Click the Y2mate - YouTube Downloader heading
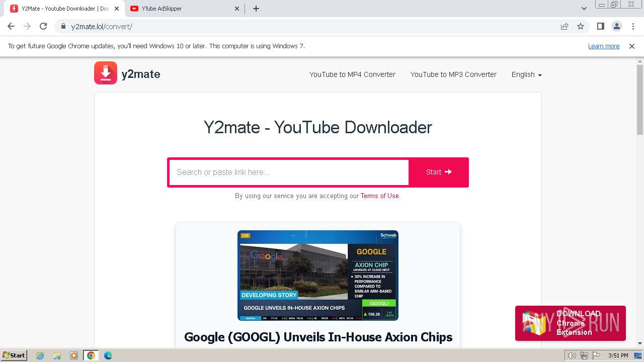 318,127
